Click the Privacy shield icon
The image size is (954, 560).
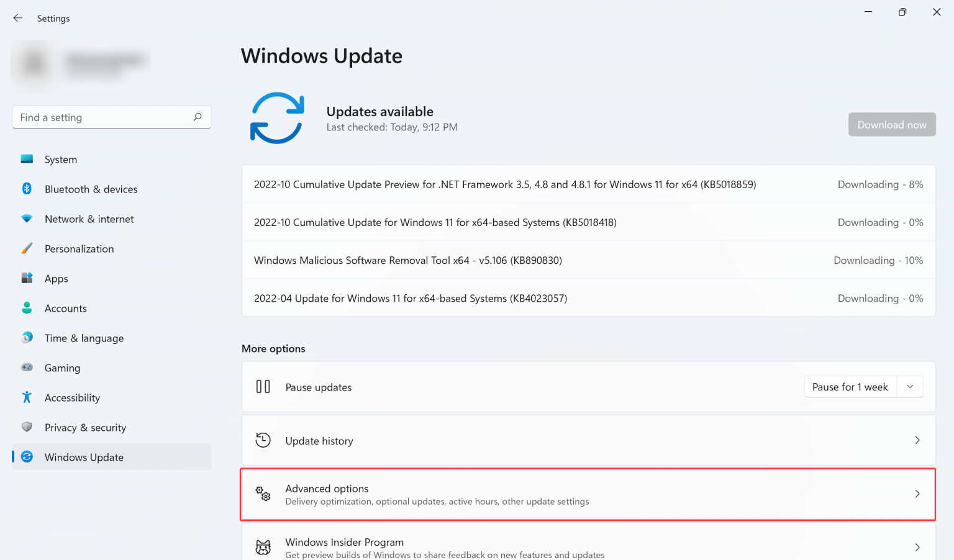point(27,427)
